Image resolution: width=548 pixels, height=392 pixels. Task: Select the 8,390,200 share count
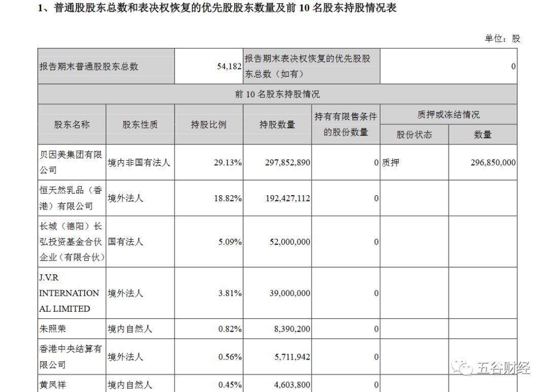(292, 329)
